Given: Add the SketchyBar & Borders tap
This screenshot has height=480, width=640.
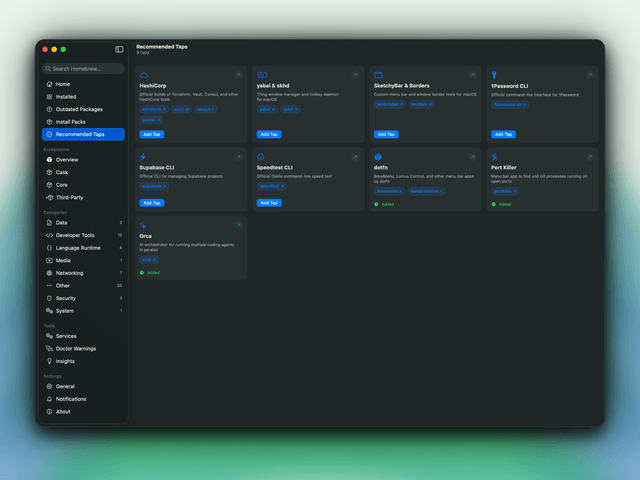Looking at the screenshot, I should (386, 134).
